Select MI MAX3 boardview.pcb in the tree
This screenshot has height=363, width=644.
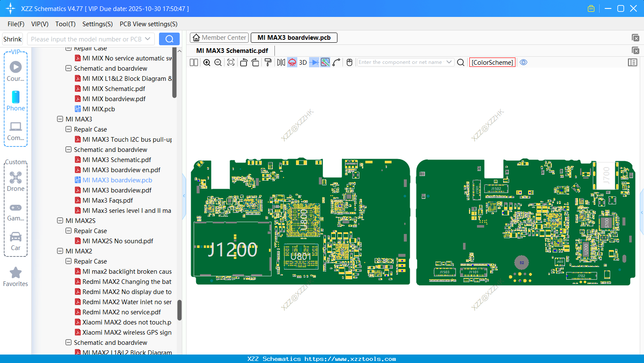tap(117, 180)
